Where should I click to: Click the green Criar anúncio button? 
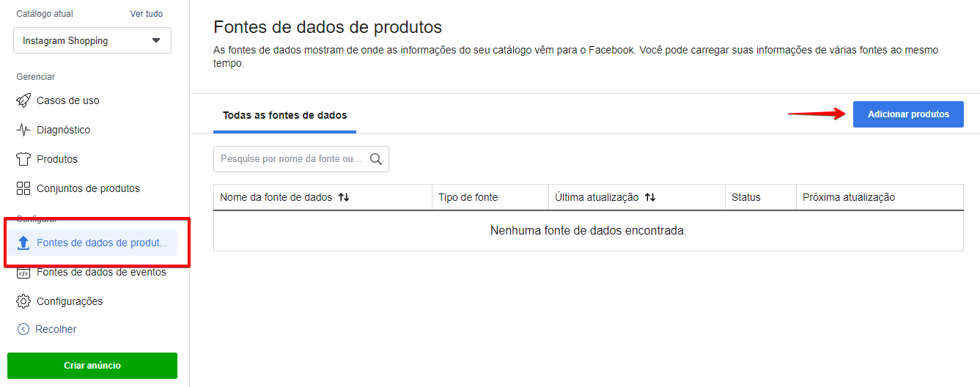click(92, 365)
